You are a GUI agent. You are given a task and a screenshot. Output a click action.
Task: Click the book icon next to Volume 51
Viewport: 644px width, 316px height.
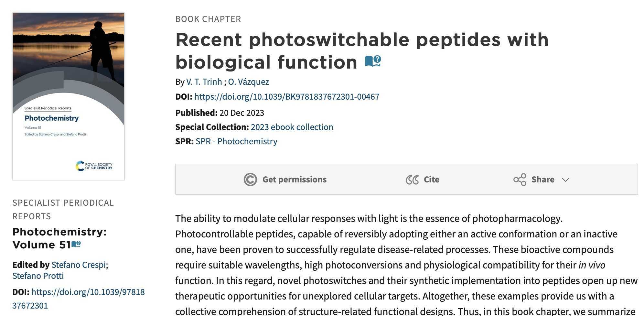click(x=77, y=245)
